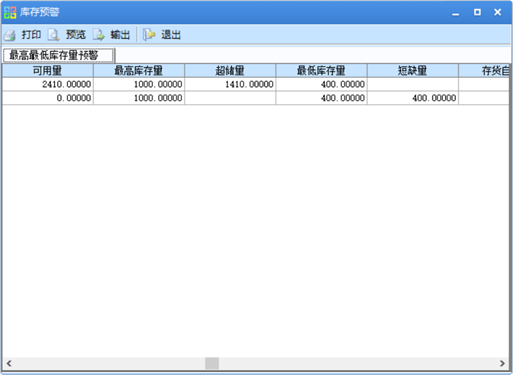Click the horizontal scrollbar left arrow

click(9, 363)
